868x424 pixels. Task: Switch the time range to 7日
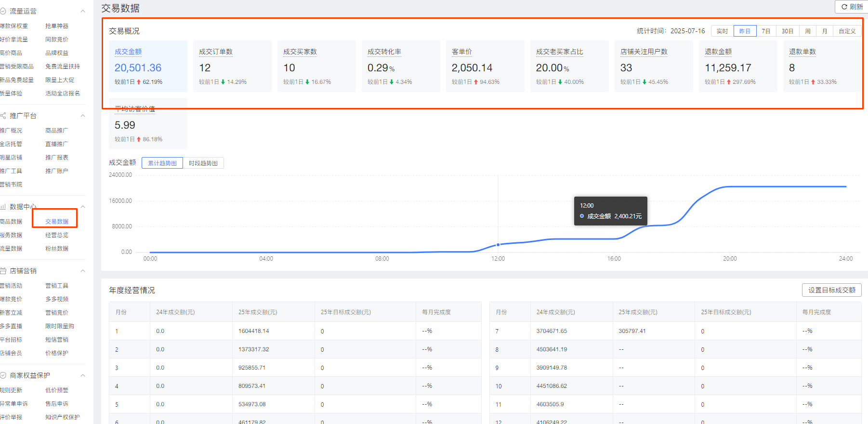766,31
